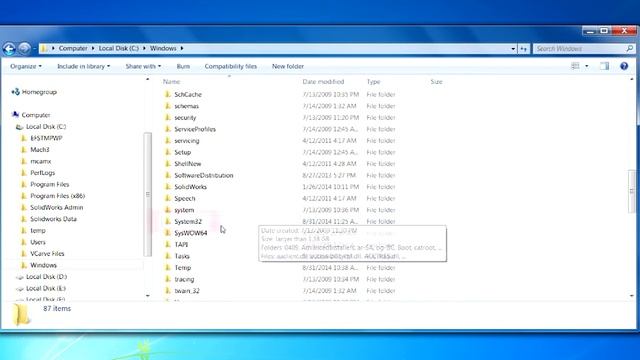Select Program Files folder in tree

[49, 184]
